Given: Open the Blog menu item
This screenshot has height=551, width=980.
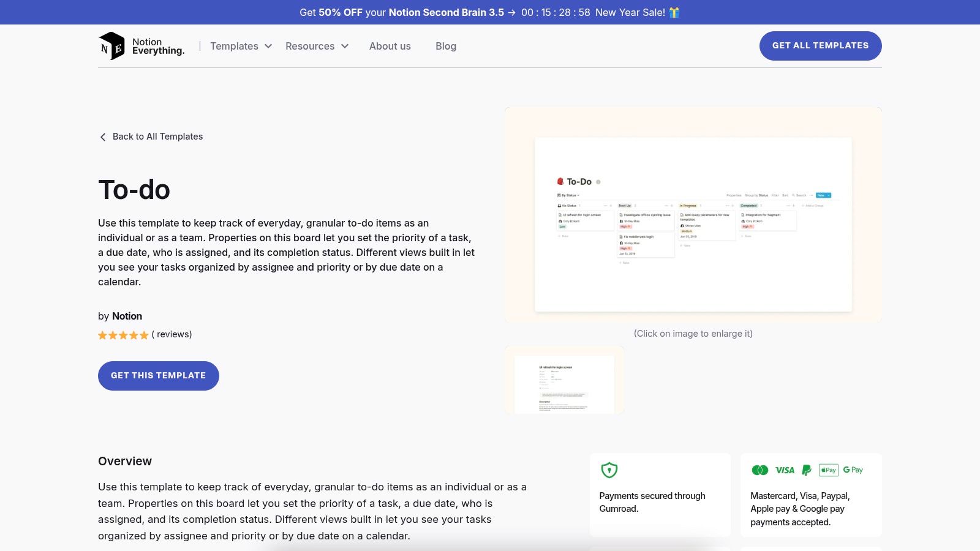Looking at the screenshot, I should [445, 46].
